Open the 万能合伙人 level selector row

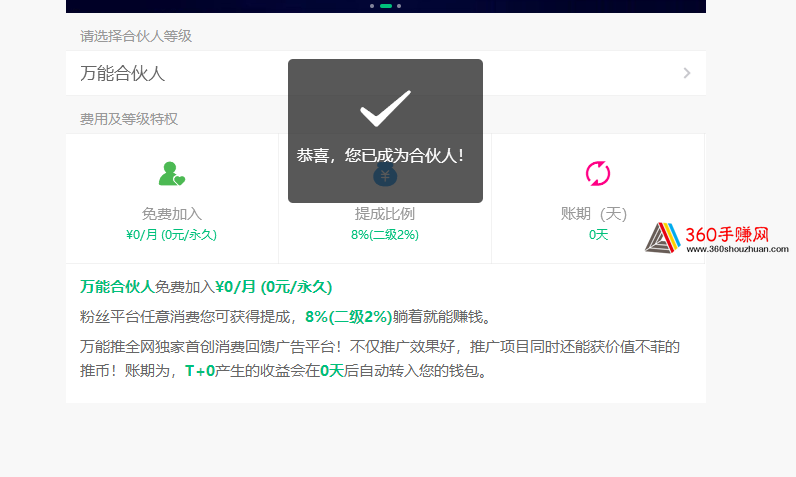click(386, 73)
